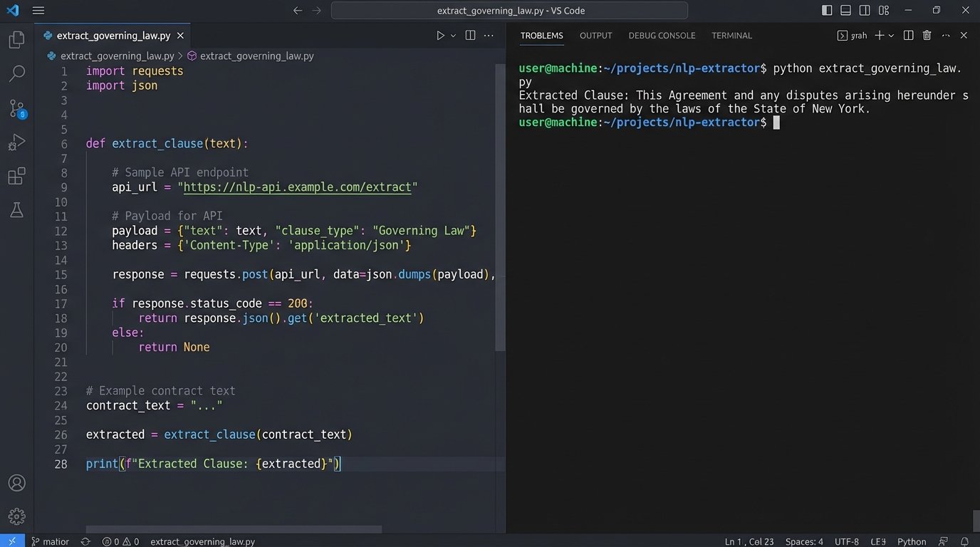Change the Python language mode in status bar
Screen dimensions: 980x547
tap(911, 541)
